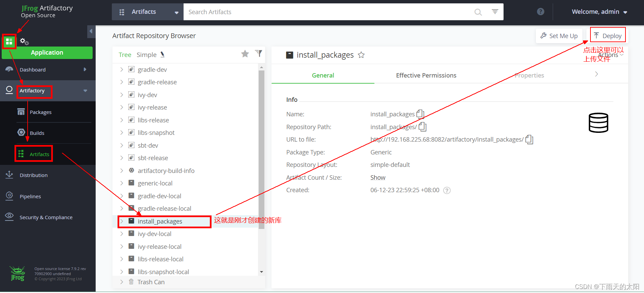Expand the ivy-release tree node
Screen dimensions: 644x293
tap(122, 107)
